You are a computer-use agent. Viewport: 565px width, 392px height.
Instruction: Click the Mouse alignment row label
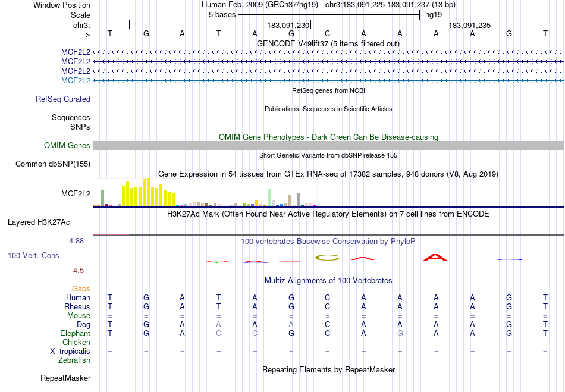pyautogui.click(x=79, y=316)
